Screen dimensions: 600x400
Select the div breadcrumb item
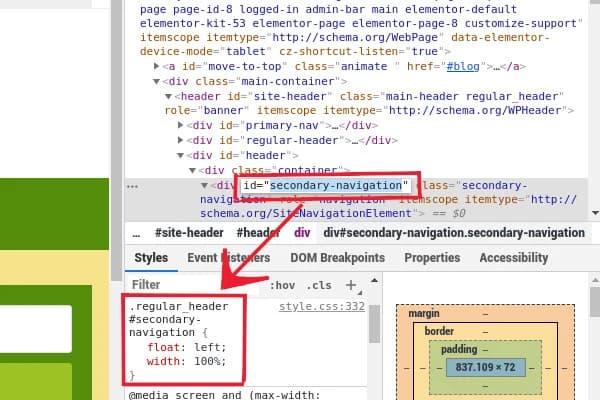coord(302,233)
